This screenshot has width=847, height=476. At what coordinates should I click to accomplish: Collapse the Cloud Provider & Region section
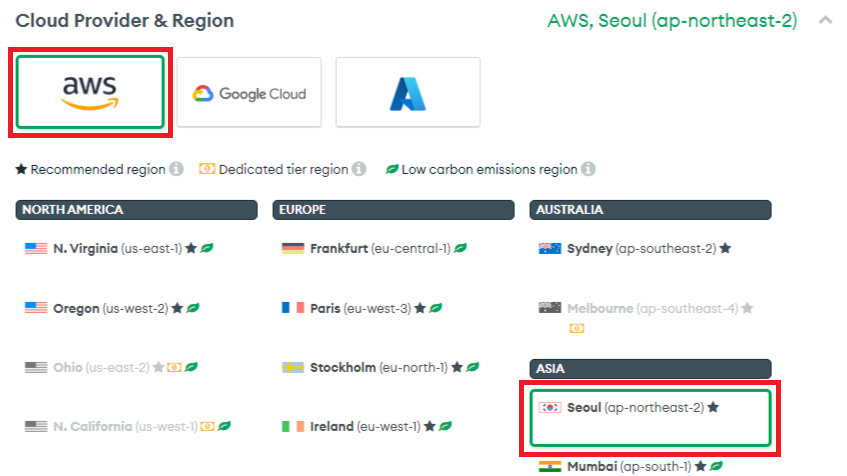tap(825, 21)
